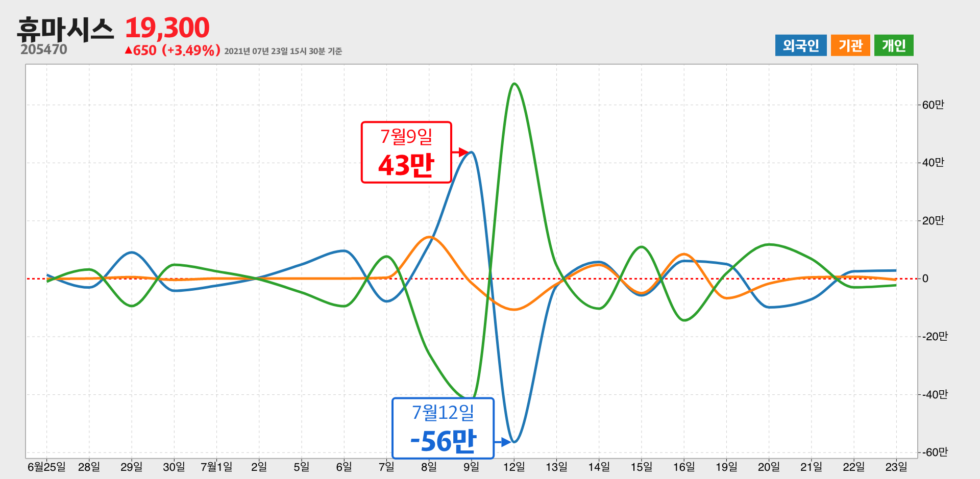The height and width of the screenshot is (479, 980).
Task: Click the blue line peak at 9일
Action: (x=472, y=152)
